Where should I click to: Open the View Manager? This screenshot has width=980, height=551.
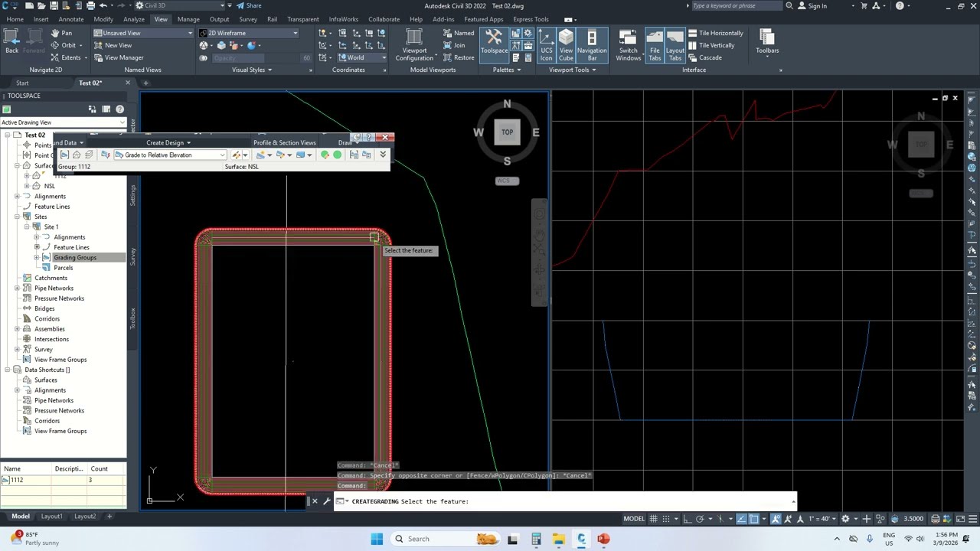click(118, 57)
